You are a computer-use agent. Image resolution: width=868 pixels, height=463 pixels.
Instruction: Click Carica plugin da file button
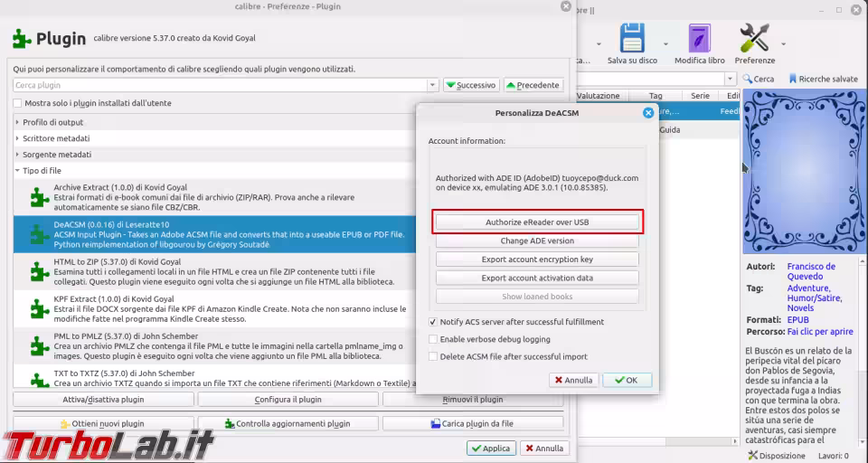(473, 424)
